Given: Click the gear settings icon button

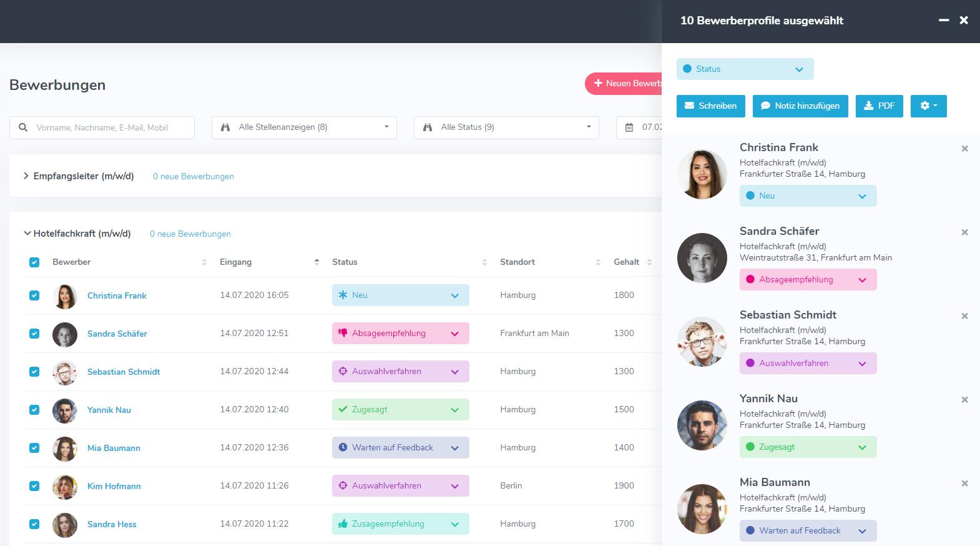Looking at the screenshot, I should click(x=928, y=106).
